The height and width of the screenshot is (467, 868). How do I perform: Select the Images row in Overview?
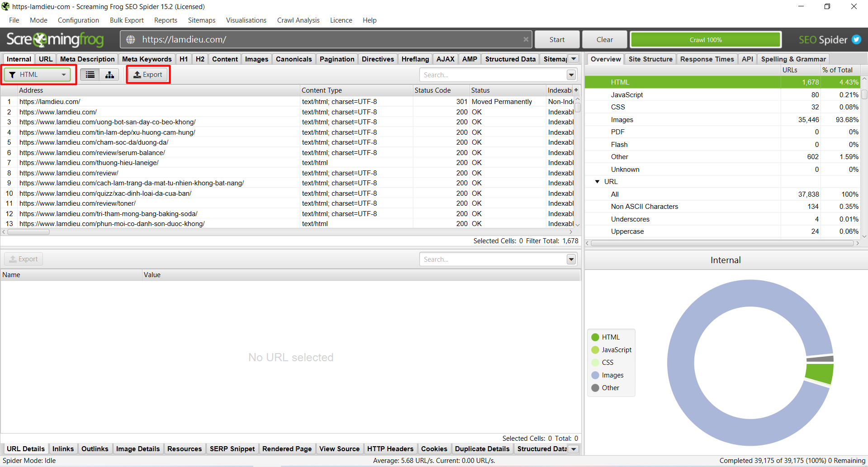(x=723, y=120)
